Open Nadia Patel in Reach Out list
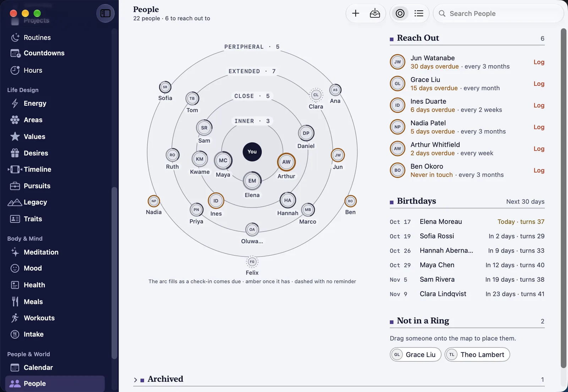 pyautogui.click(x=467, y=127)
